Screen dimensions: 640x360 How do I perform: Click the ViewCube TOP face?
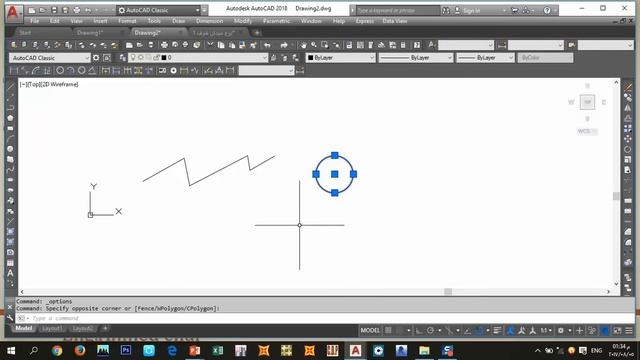click(587, 102)
